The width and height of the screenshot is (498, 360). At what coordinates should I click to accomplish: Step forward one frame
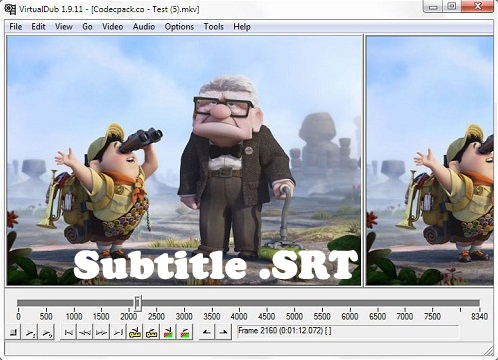click(x=101, y=332)
